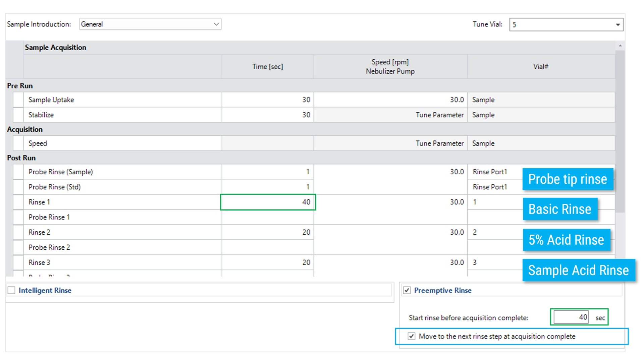Enable the Intelligent Rinse checkbox
The height and width of the screenshot is (362, 644).
pos(11,290)
